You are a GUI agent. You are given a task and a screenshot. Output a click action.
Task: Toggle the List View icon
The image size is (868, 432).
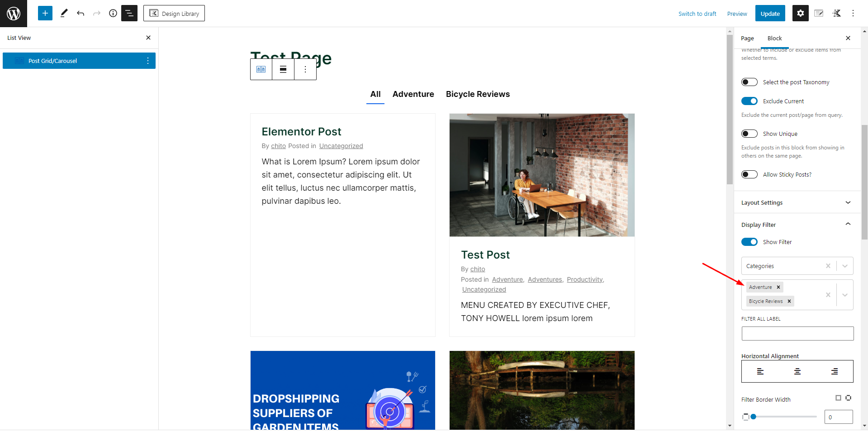tap(129, 13)
